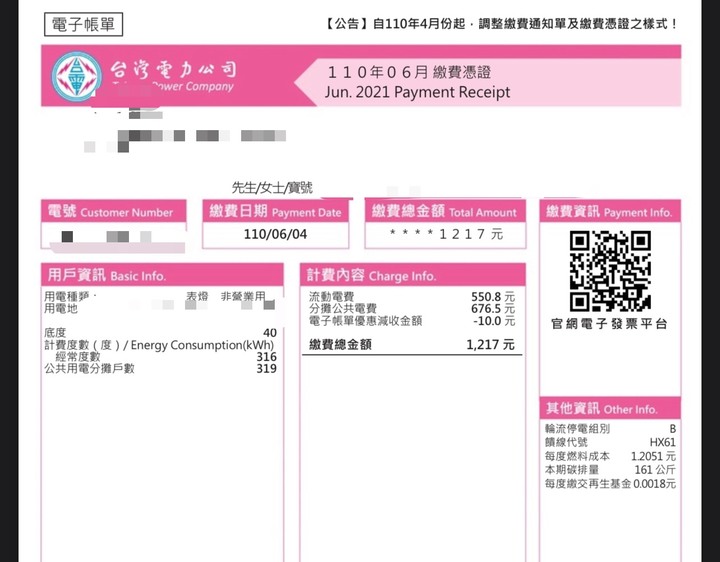
Task: Click the 官網電子發票平台 caption
Action: (609, 324)
